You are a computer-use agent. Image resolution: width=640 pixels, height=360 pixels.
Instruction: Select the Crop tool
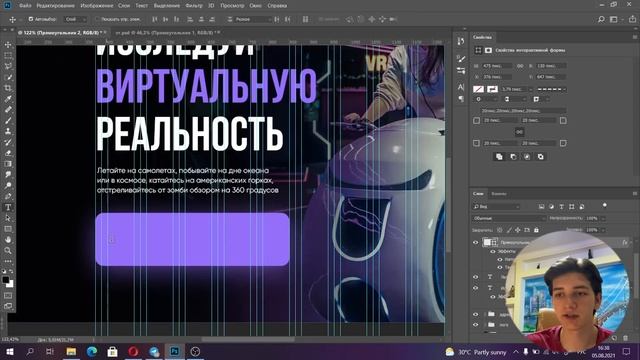coord(8,88)
